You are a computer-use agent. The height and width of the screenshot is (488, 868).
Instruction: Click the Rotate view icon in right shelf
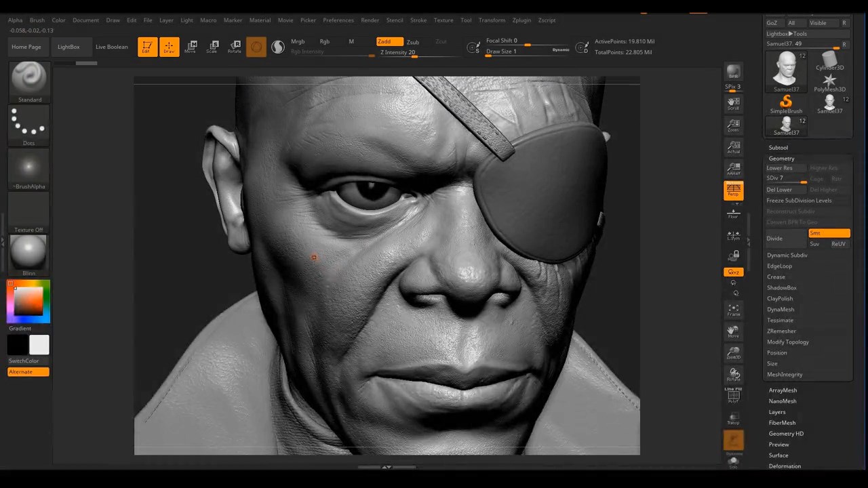733,375
